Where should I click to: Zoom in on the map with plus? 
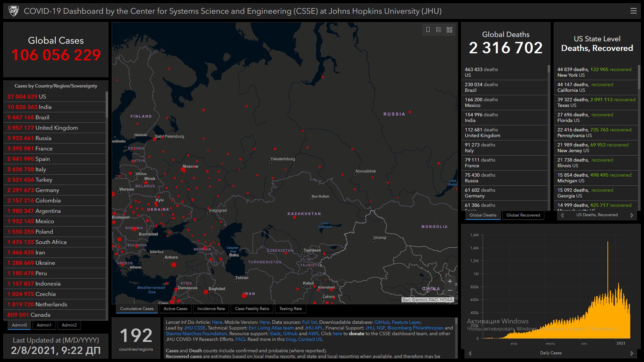(x=450, y=281)
